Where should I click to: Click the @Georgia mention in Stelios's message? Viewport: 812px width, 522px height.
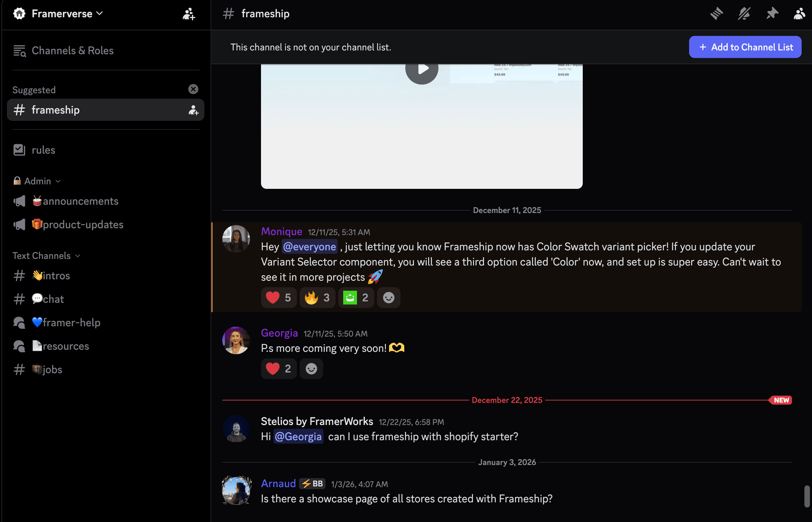click(298, 436)
